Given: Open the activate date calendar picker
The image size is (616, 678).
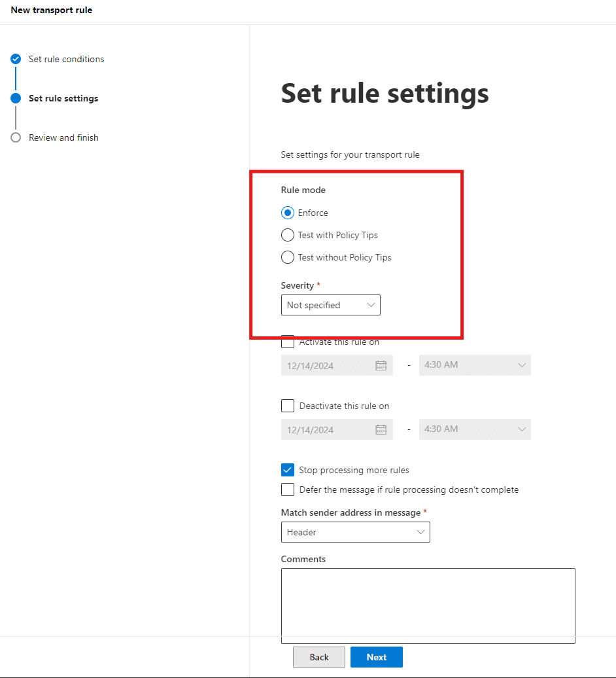Looking at the screenshot, I should coord(381,365).
